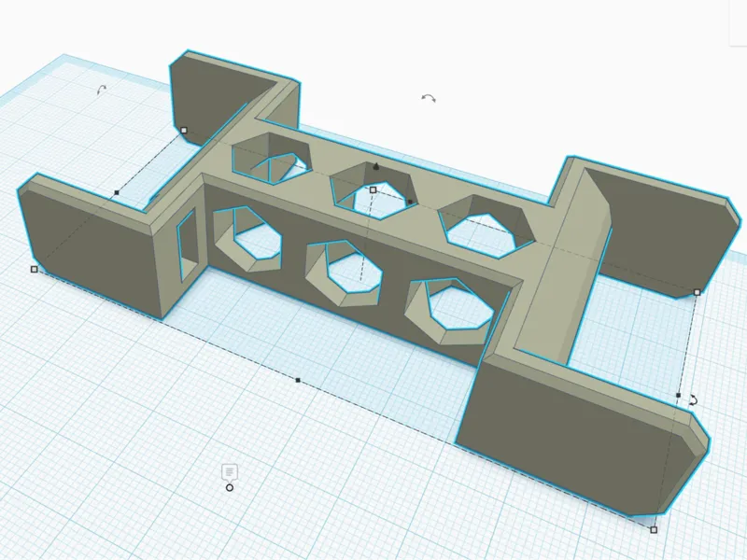Screen dimensions: 747x560
Task: Click the curved rotation arrow near the back-left grid corner
Action: [x=102, y=89]
